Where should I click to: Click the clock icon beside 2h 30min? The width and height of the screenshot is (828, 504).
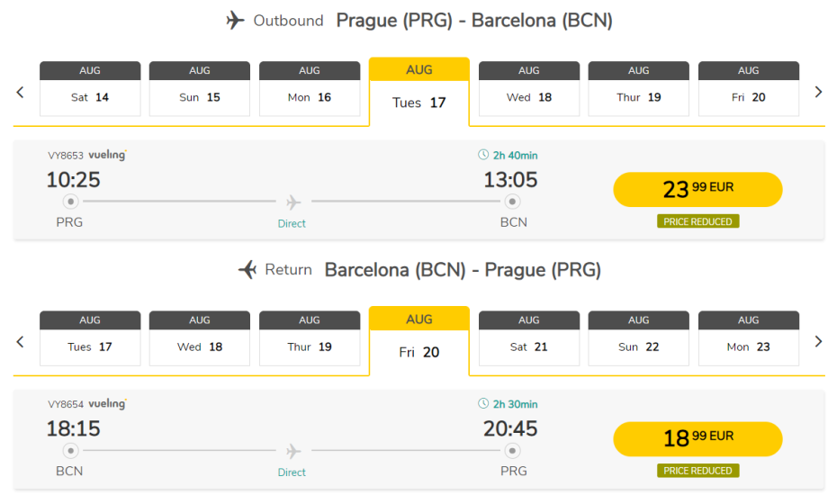483,404
